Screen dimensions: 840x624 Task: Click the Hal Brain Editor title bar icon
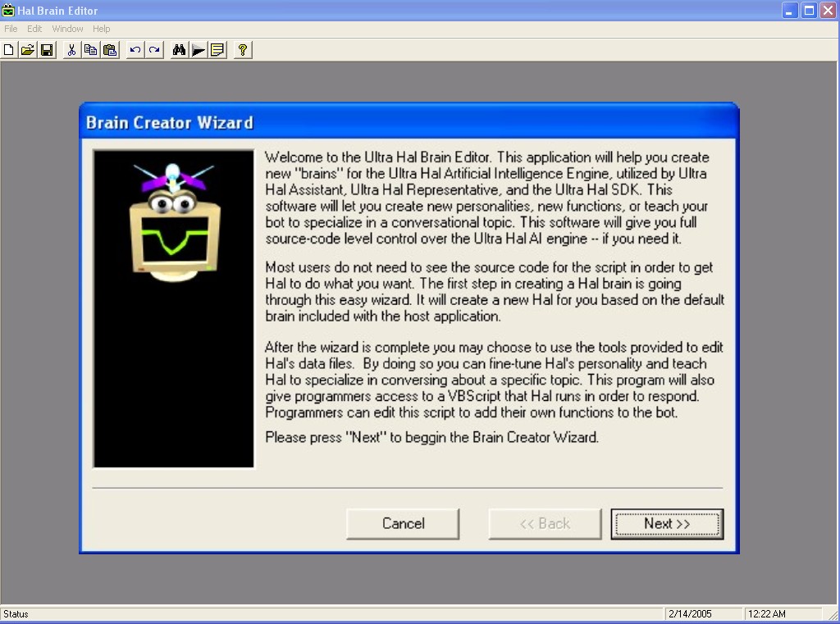coord(8,10)
